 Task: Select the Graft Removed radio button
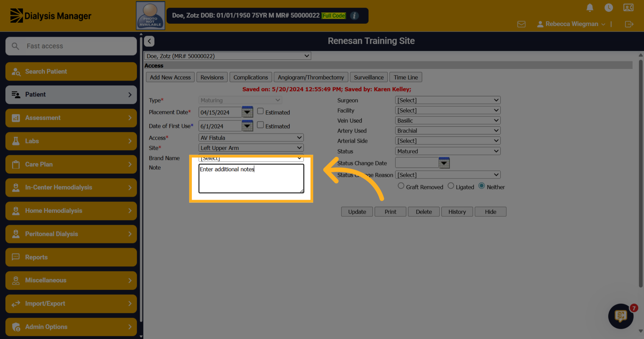pos(401,186)
